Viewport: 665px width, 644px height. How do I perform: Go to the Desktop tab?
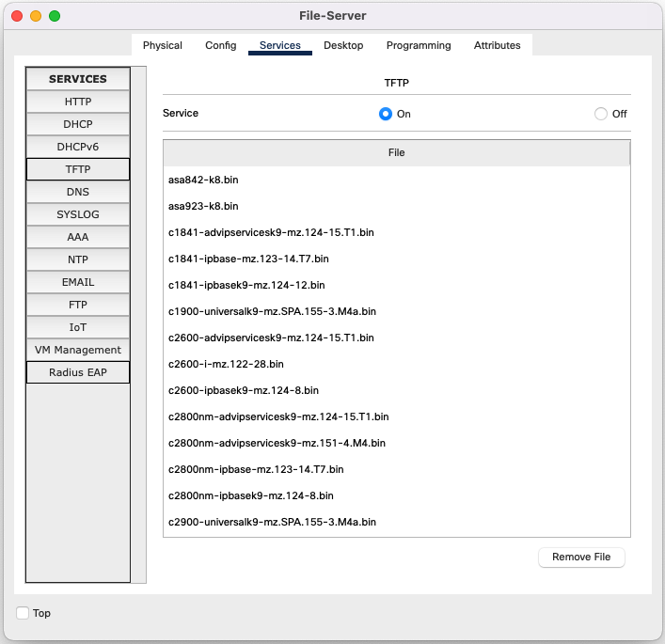[x=343, y=45]
